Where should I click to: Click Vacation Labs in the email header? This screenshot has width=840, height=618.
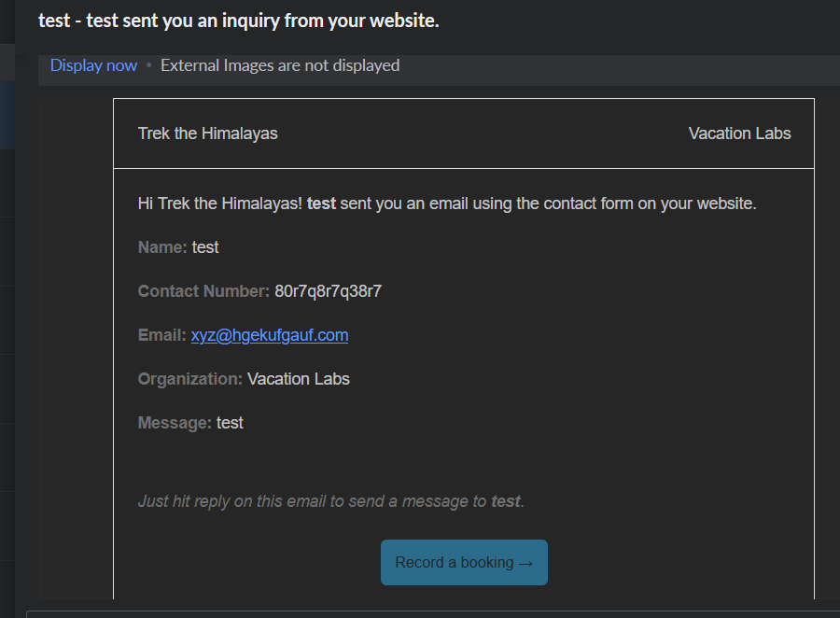pos(739,133)
